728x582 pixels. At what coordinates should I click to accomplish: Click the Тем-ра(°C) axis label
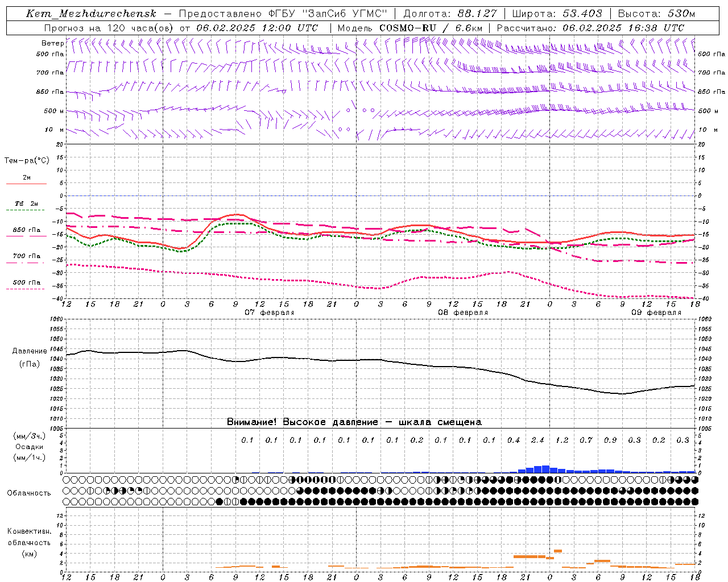(x=27, y=161)
